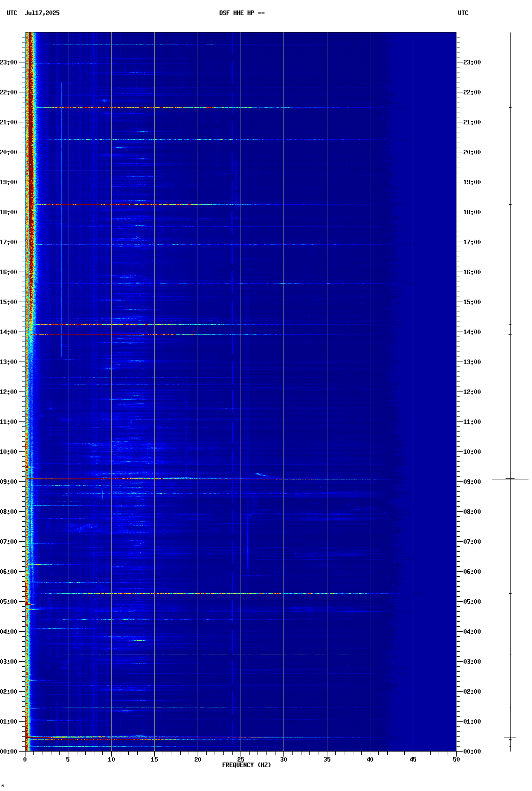This screenshot has height=791, width=532.
Task: Click the UTC label in top-right header
Action: click(463, 13)
